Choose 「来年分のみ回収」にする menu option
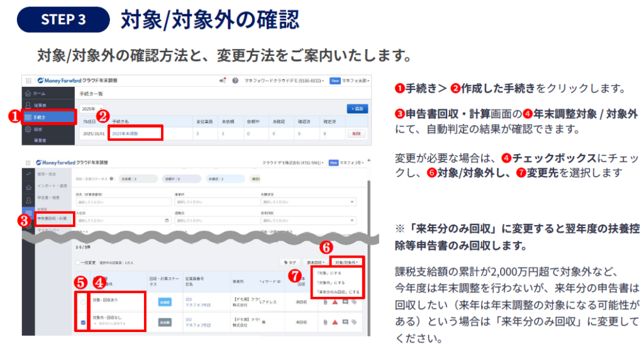 (x=337, y=292)
